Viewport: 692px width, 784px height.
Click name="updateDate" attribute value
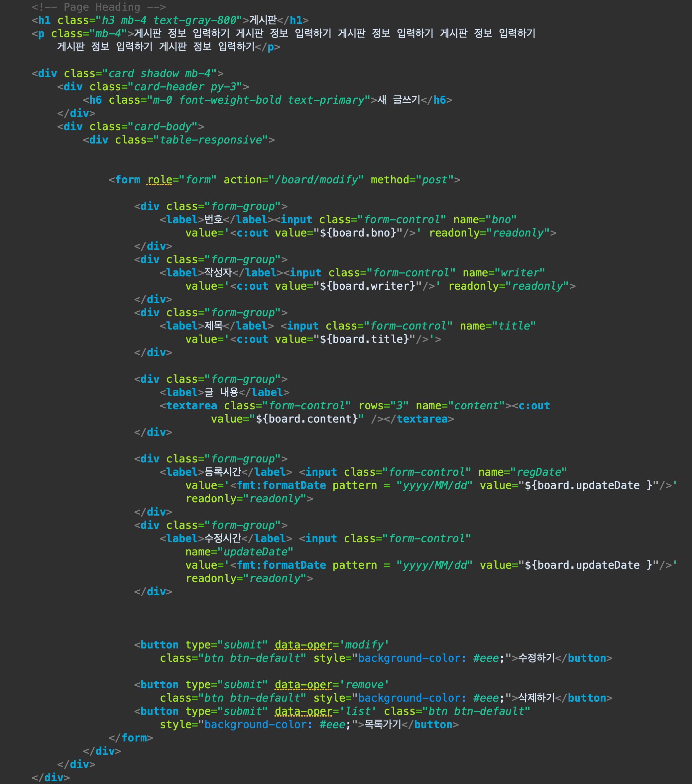pos(255,552)
